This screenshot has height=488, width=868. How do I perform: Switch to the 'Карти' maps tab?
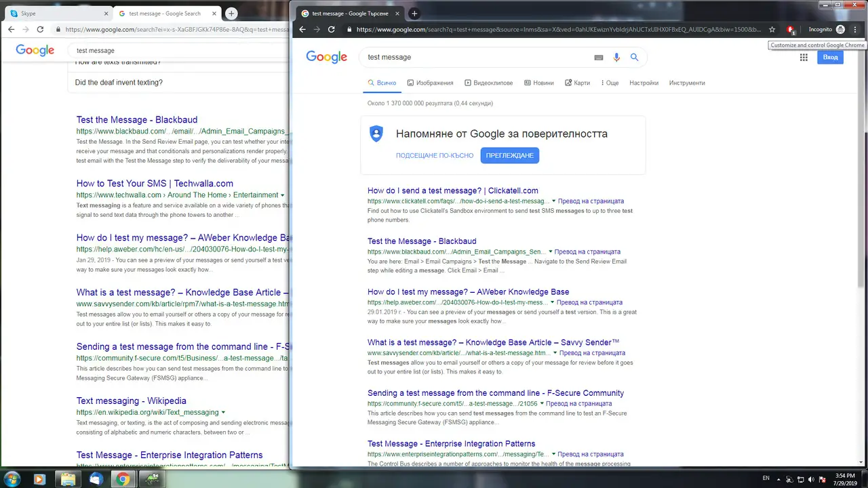577,83
